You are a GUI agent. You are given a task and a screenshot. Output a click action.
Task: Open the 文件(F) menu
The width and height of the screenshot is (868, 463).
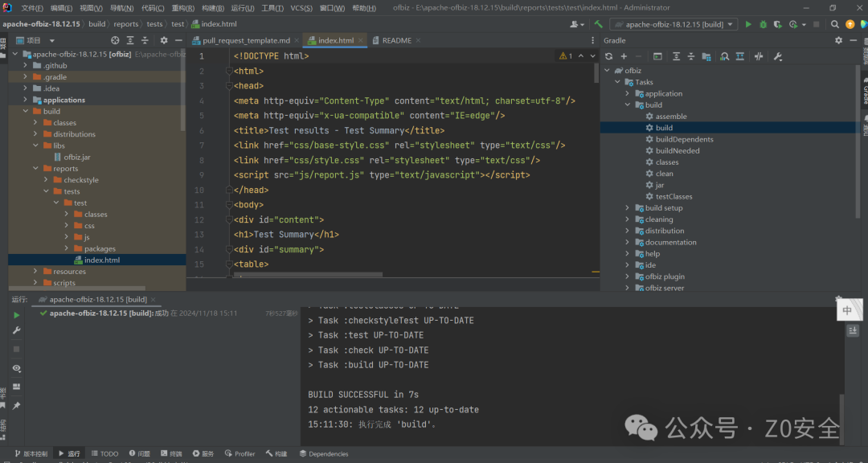(x=32, y=8)
